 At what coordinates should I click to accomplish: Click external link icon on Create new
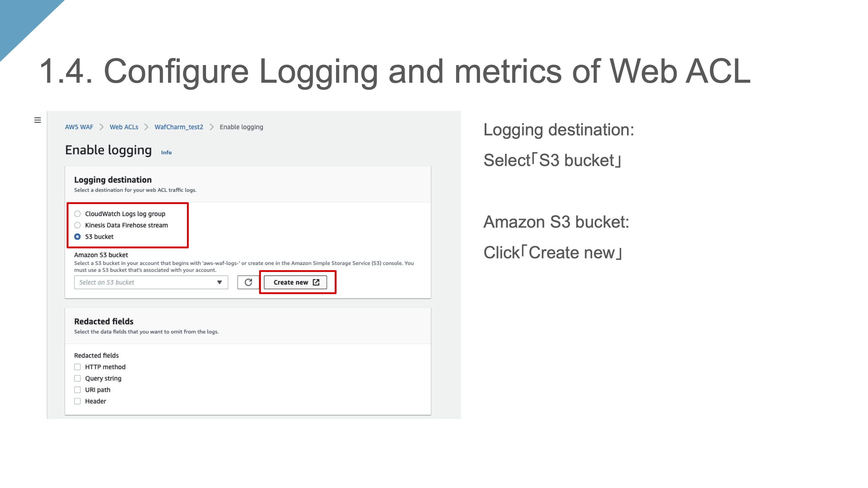point(316,282)
